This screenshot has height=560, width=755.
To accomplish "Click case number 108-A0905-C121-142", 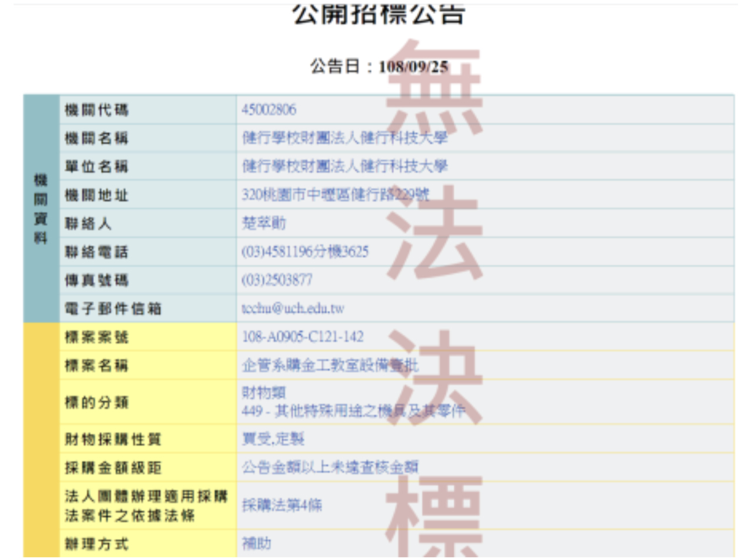I will 303,337.
